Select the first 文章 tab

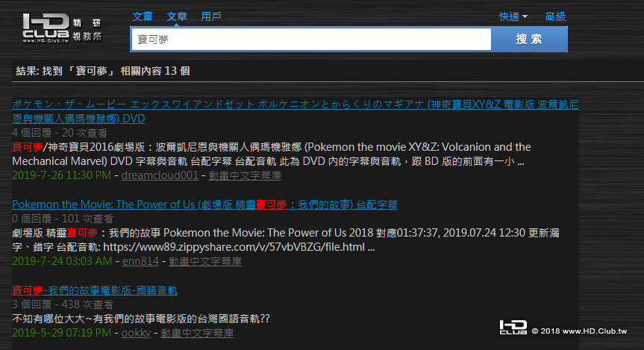point(143,16)
